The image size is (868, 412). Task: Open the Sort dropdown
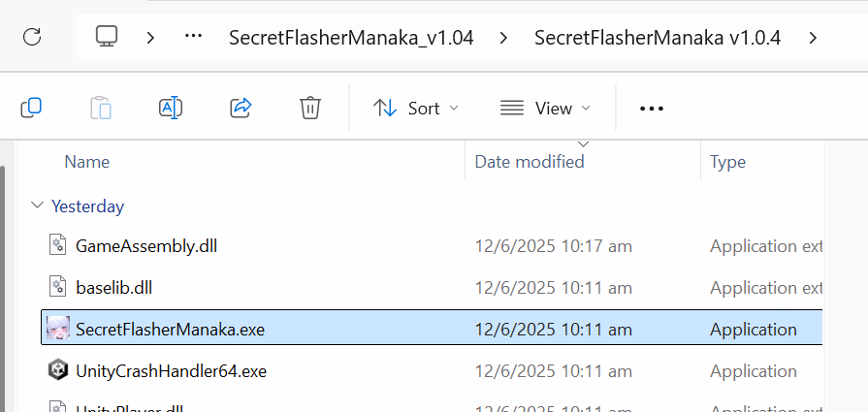click(x=416, y=109)
